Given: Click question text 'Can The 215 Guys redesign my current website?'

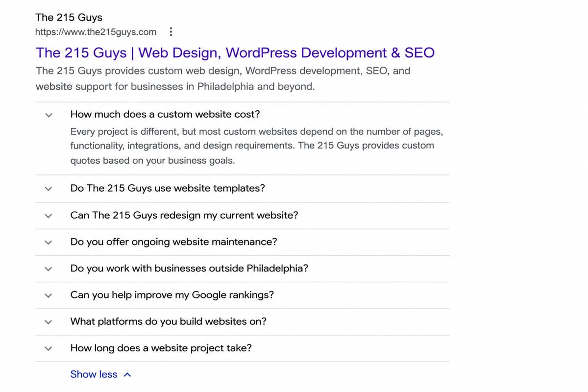Looking at the screenshot, I should pyautogui.click(x=184, y=215).
